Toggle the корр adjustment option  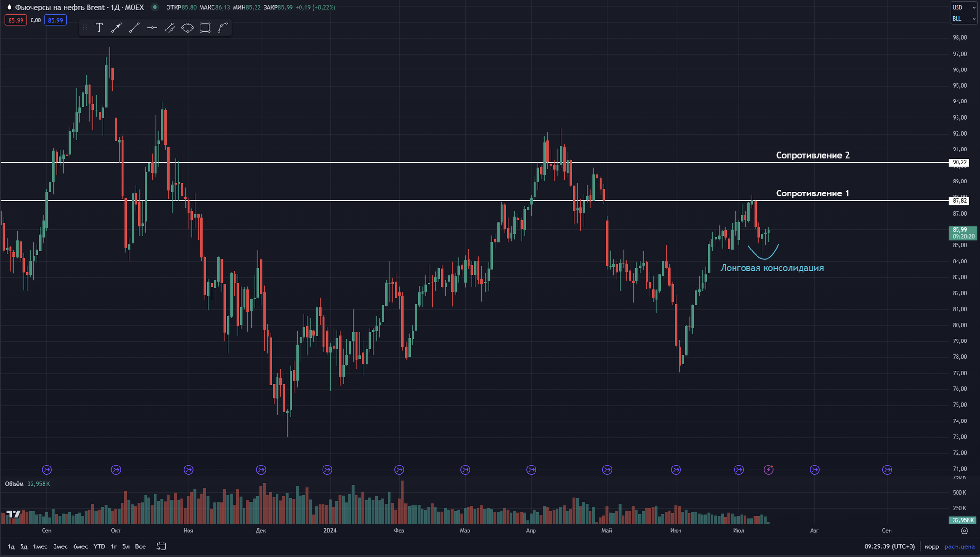(932, 546)
